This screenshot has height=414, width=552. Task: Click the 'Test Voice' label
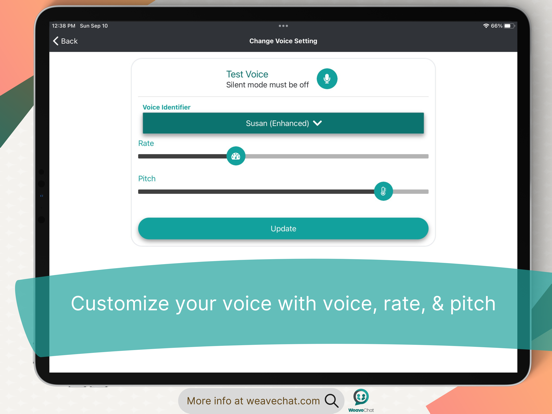[x=247, y=74]
